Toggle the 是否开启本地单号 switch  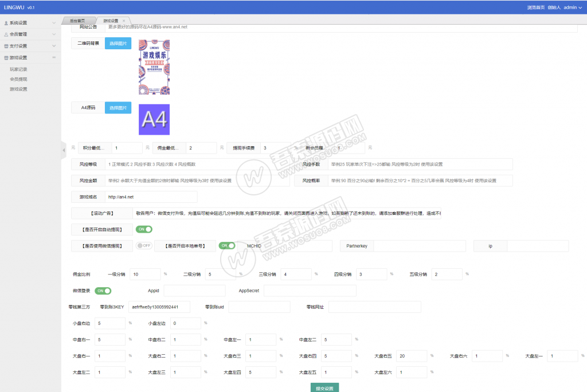click(227, 246)
